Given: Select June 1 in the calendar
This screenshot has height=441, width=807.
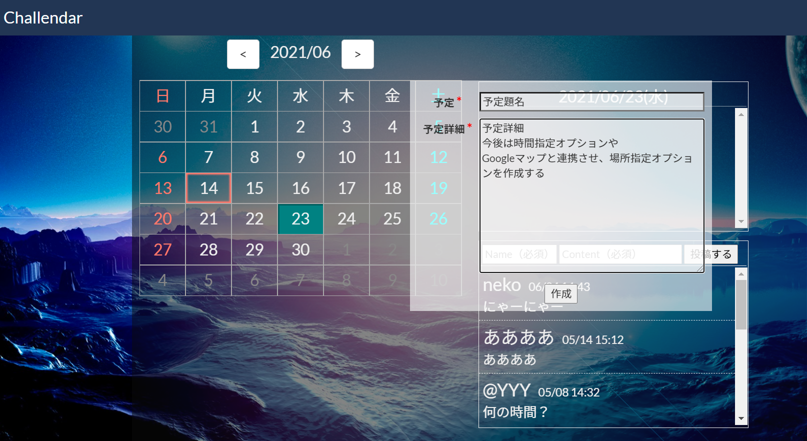Looking at the screenshot, I should click(255, 127).
